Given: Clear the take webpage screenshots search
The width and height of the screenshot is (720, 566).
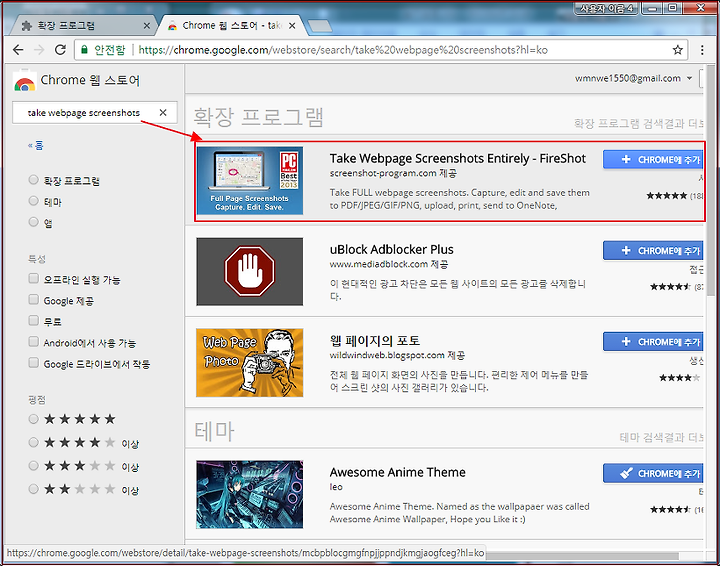Looking at the screenshot, I should [x=163, y=112].
